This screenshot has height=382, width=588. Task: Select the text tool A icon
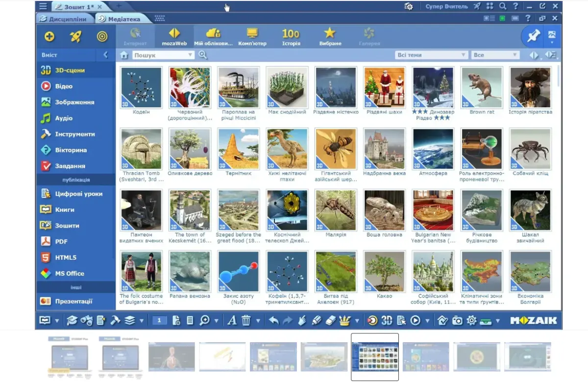tap(232, 320)
